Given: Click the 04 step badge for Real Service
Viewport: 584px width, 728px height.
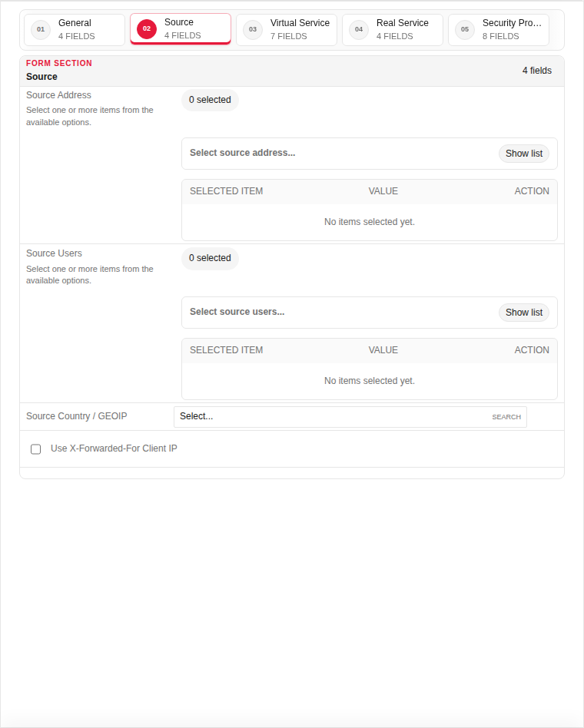Looking at the screenshot, I should coord(359,30).
